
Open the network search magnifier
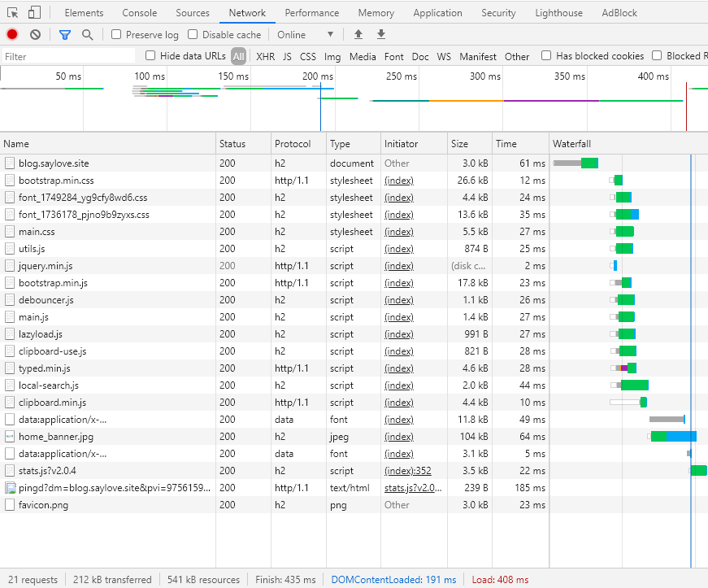(87, 34)
